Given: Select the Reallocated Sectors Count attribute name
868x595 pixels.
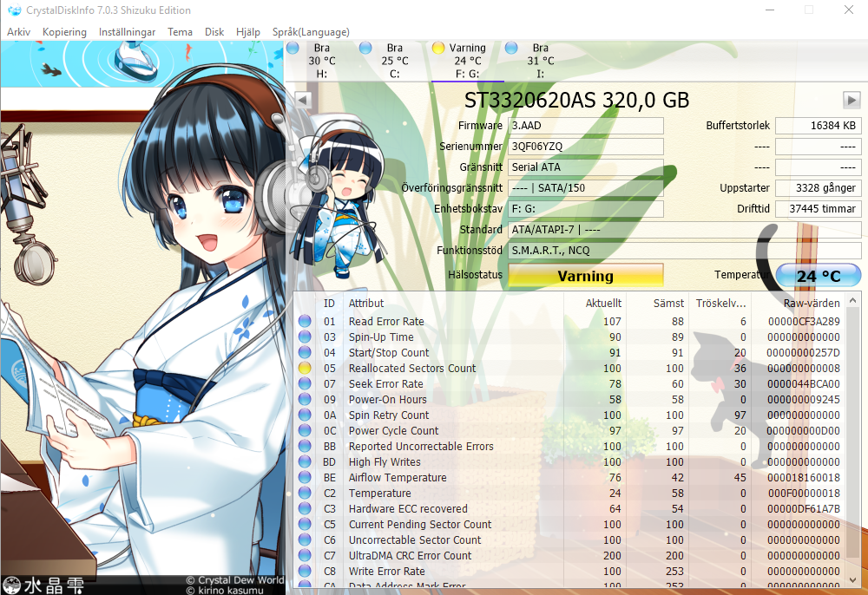Looking at the screenshot, I should point(411,368).
